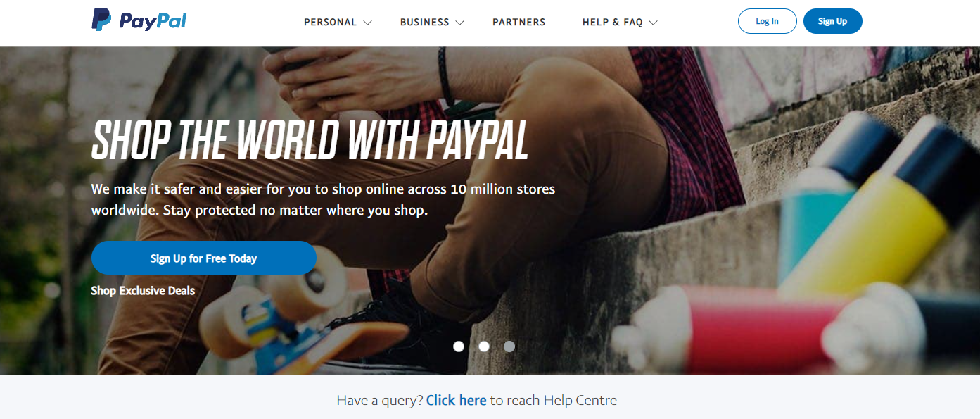The height and width of the screenshot is (419, 980).
Task: Click the PayPal logo
Action: 139,20
